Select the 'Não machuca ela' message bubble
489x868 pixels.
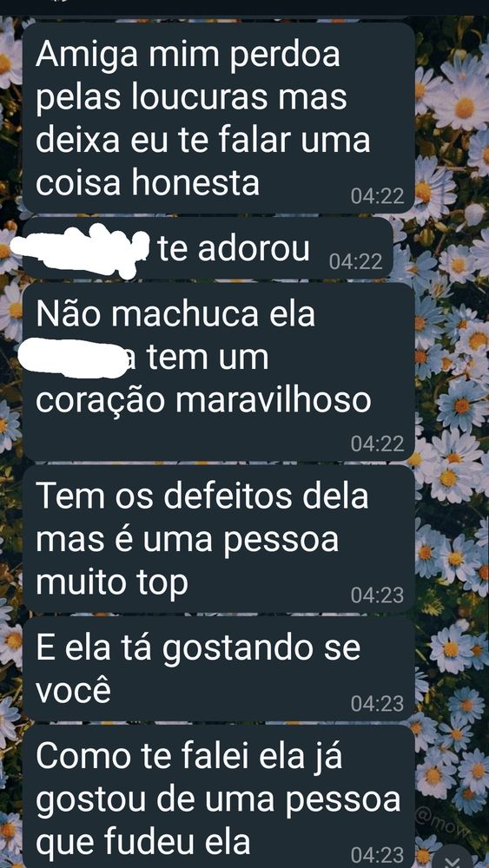[218, 372]
